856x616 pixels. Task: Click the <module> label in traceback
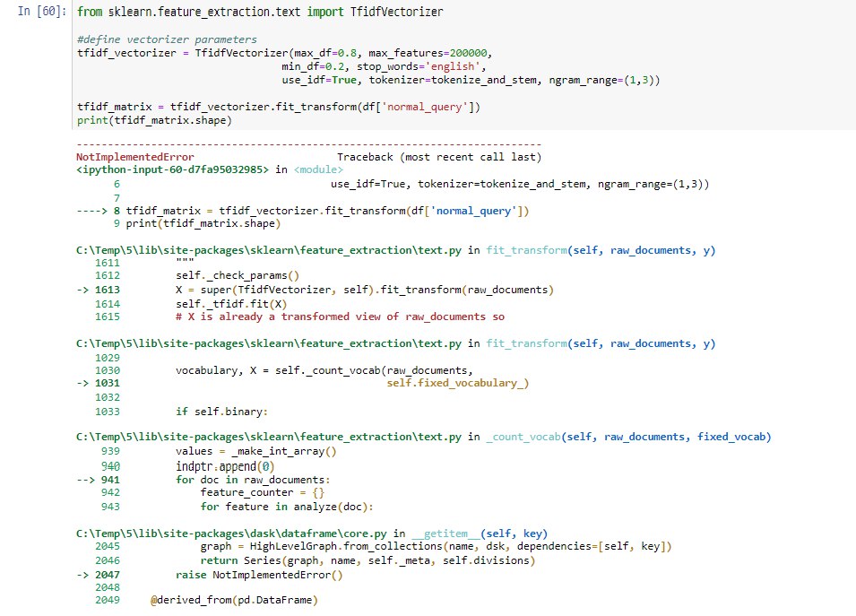pyautogui.click(x=318, y=169)
